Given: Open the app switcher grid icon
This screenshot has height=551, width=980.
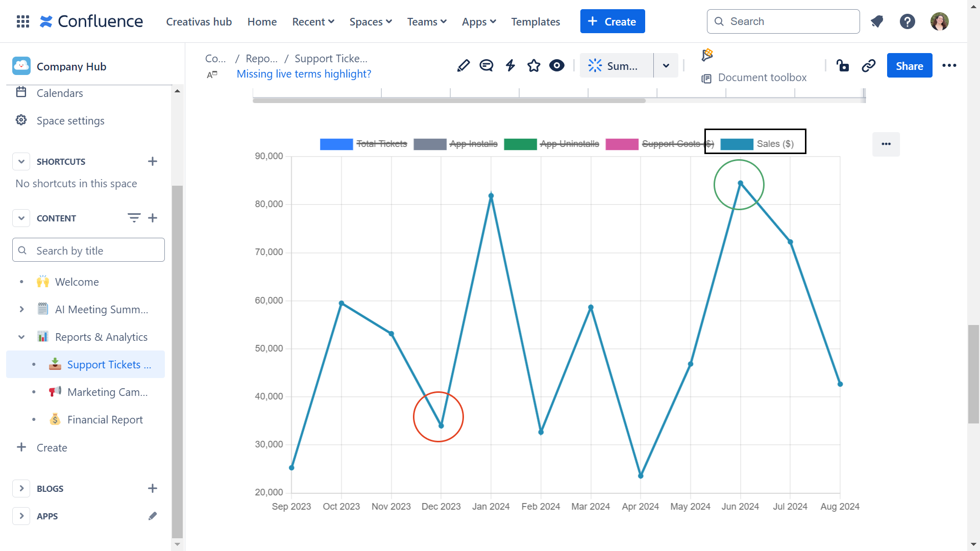Looking at the screenshot, I should [23, 21].
